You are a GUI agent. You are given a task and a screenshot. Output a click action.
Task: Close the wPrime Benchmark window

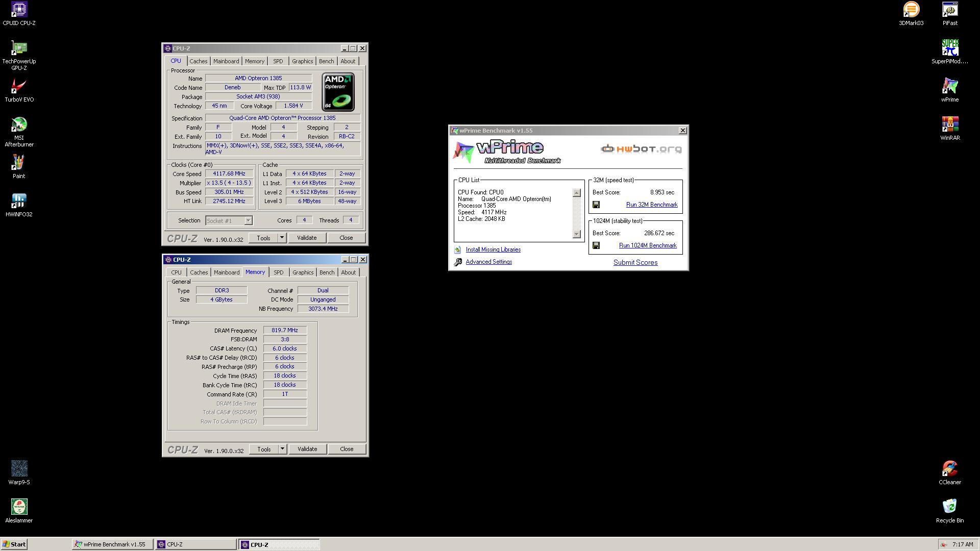point(682,131)
